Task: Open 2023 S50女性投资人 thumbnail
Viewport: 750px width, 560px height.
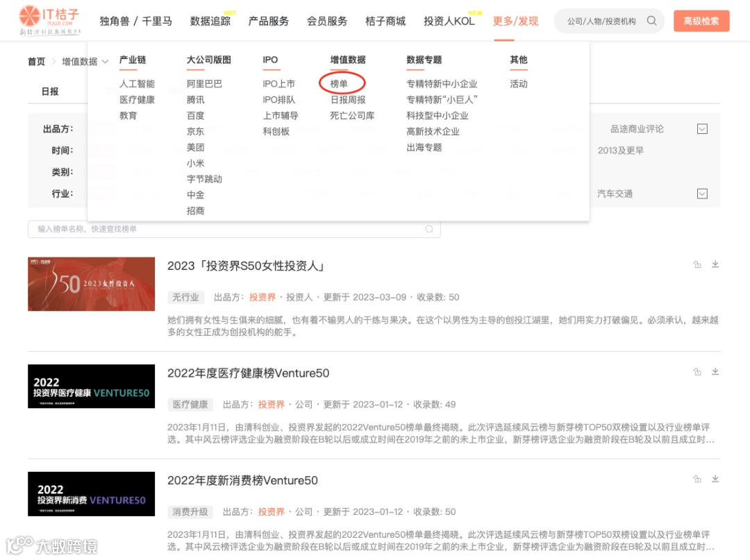Action: (92, 284)
